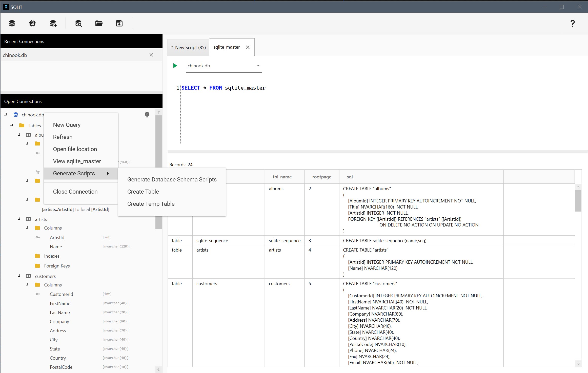This screenshot has height=373, width=588.
Task: Open help with the question mark icon
Action: (x=572, y=23)
